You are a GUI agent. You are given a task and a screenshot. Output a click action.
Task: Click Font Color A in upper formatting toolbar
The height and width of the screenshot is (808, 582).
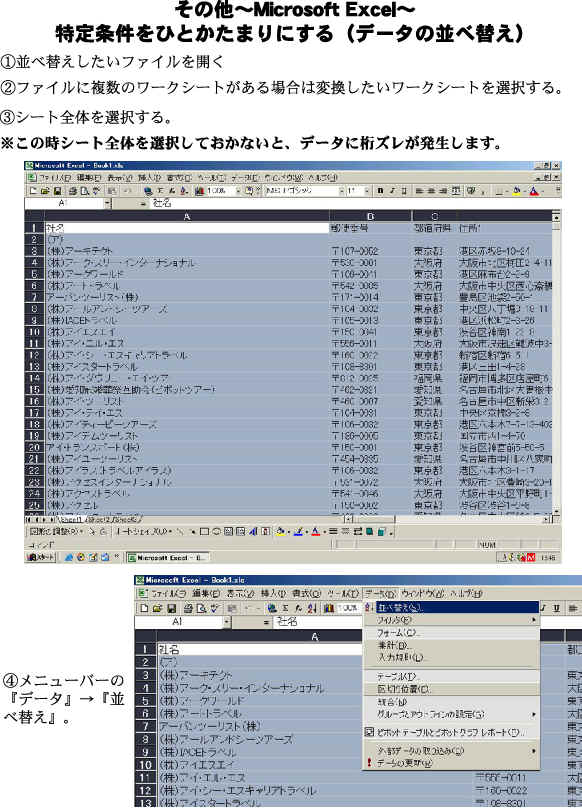click(x=534, y=191)
